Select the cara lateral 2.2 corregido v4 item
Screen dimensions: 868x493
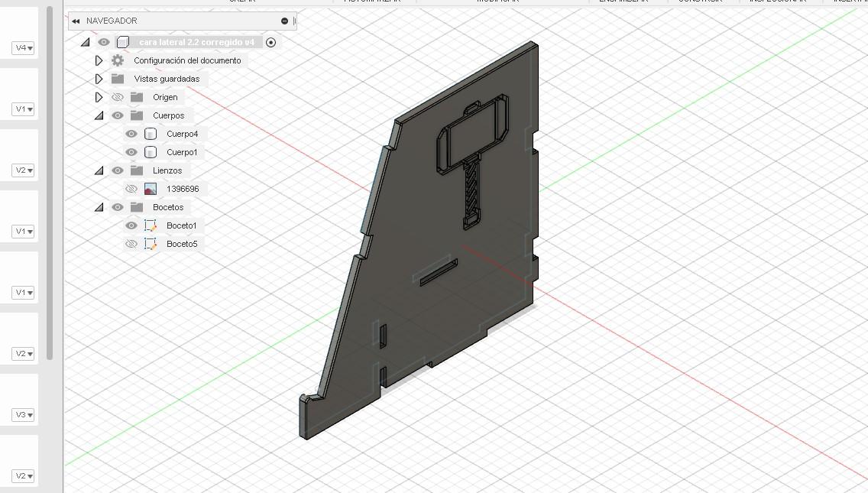coord(196,42)
